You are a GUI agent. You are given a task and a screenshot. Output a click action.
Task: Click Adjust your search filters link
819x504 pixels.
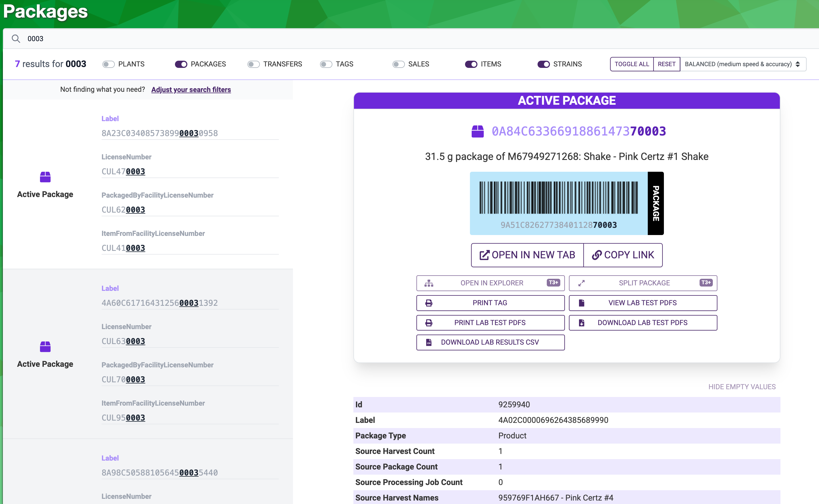(191, 90)
